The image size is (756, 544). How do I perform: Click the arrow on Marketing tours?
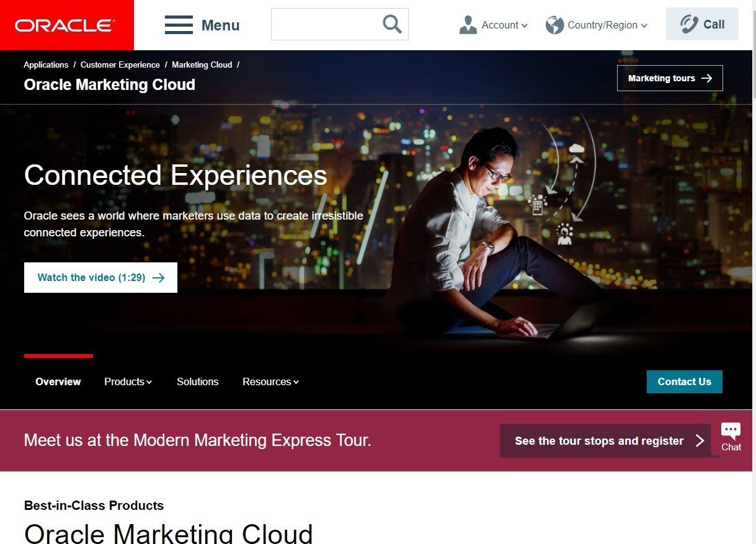coord(706,78)
